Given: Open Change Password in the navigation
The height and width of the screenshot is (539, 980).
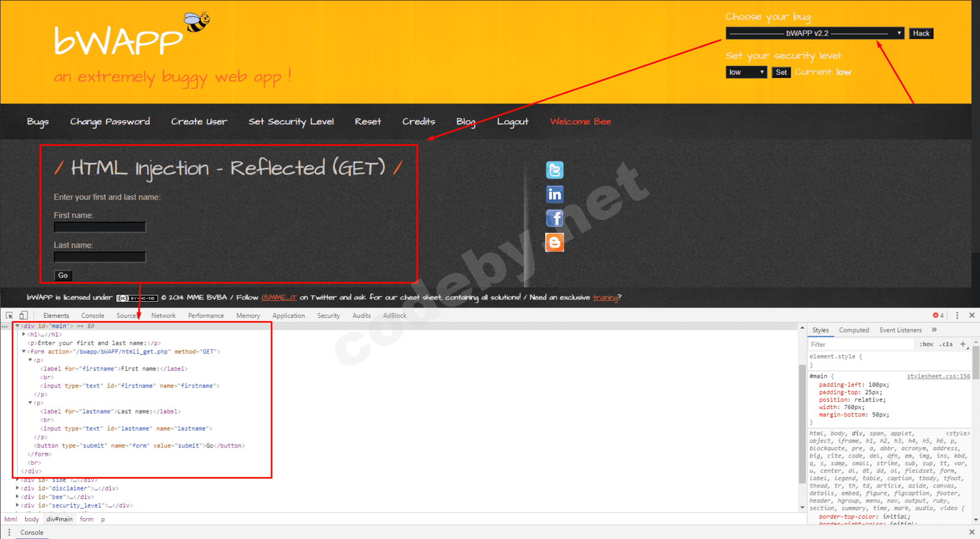Looking at the screenshot, I should click(110, 121).
